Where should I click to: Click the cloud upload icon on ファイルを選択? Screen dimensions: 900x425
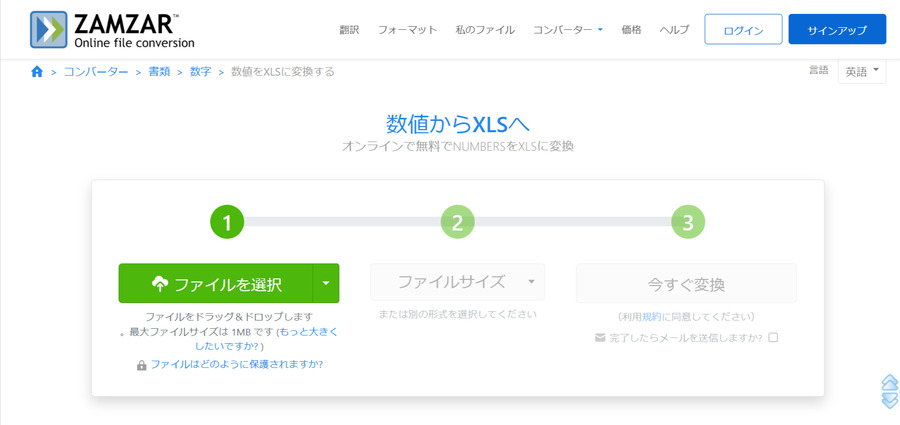point(160,283)
